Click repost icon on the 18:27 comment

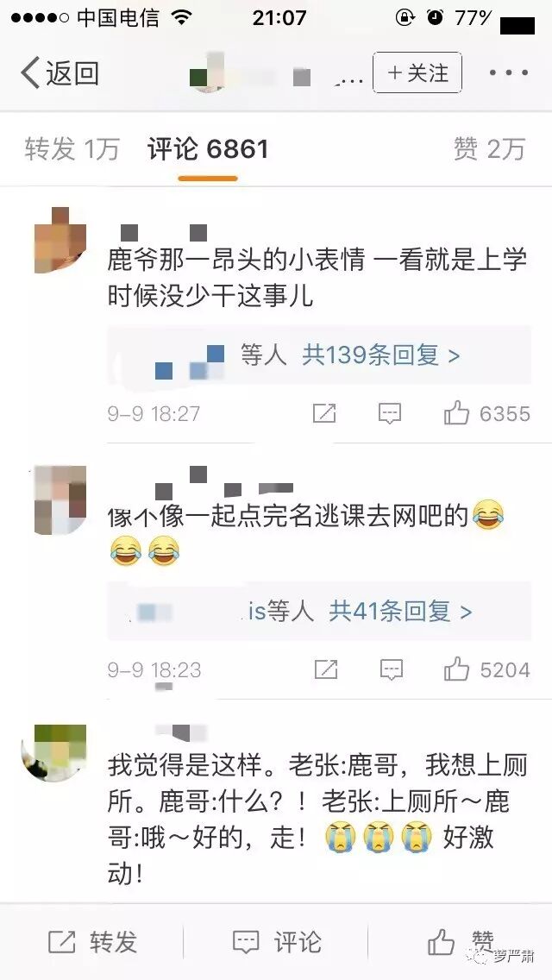pos(324,413)
